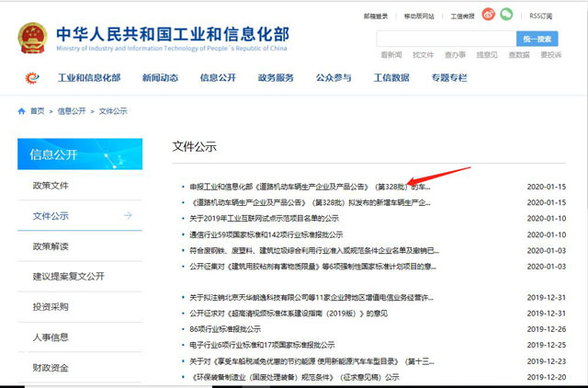Screen dimensions: 588x388
Task: Go to 工信数据 section
Action: tap(390, 78)
